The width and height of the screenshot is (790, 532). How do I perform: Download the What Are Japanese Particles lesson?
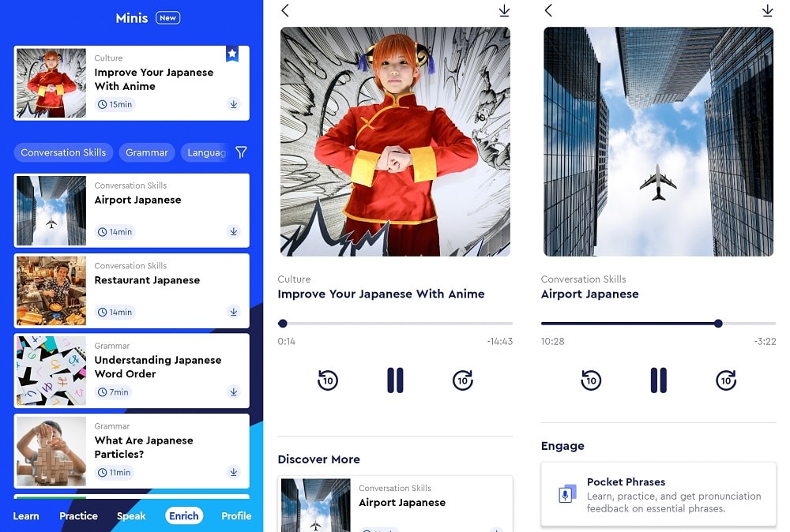tap(234, 473)
